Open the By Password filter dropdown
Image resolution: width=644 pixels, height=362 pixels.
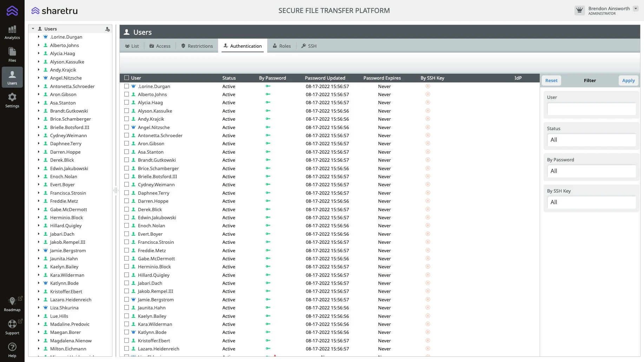pyautogui.click(x=592, y=171)
